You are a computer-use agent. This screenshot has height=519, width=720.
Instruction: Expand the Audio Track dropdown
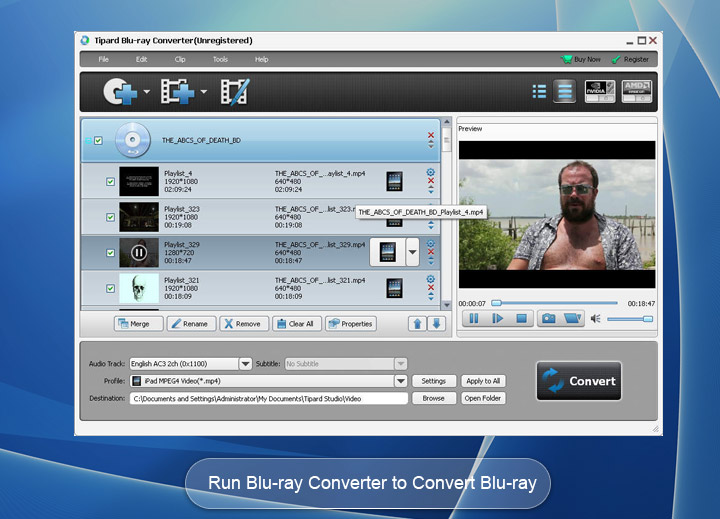coord(245,364)
